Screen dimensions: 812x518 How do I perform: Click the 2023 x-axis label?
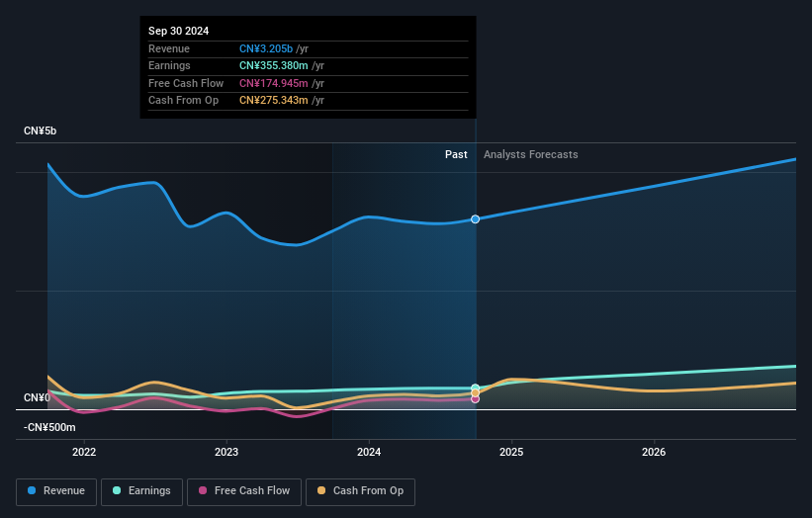pos(226,452)
